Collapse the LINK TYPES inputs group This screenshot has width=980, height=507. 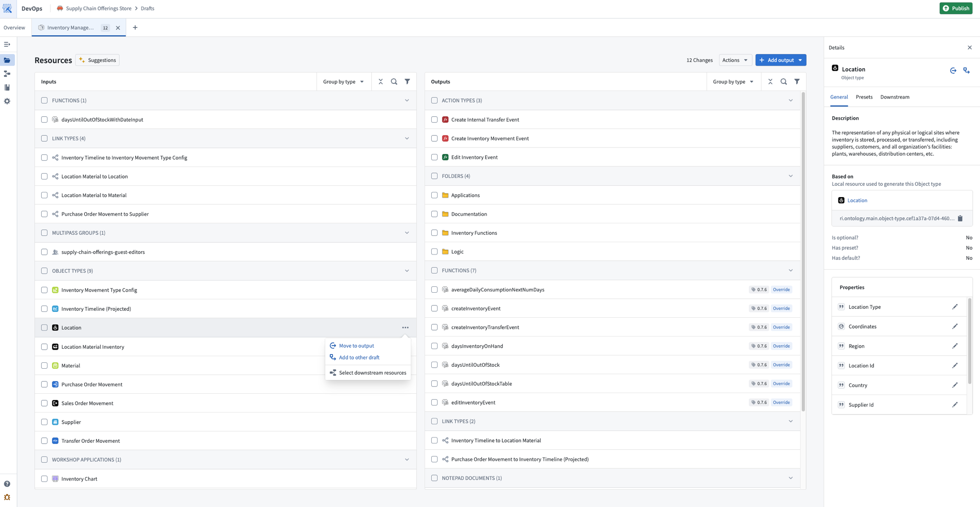pyautogui.click(x=407, y=139)
